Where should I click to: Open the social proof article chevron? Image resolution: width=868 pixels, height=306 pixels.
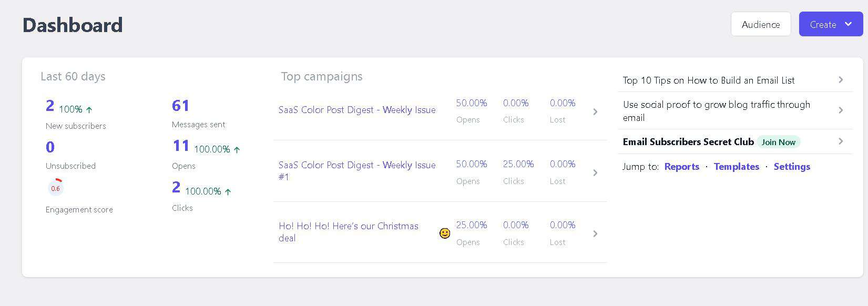pos(841,110)
